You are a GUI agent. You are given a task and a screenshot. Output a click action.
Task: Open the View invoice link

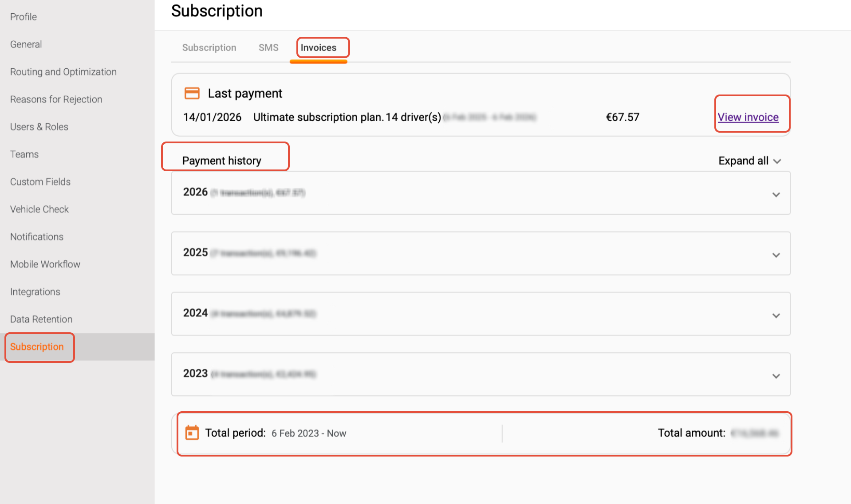[x=748, y=117]
